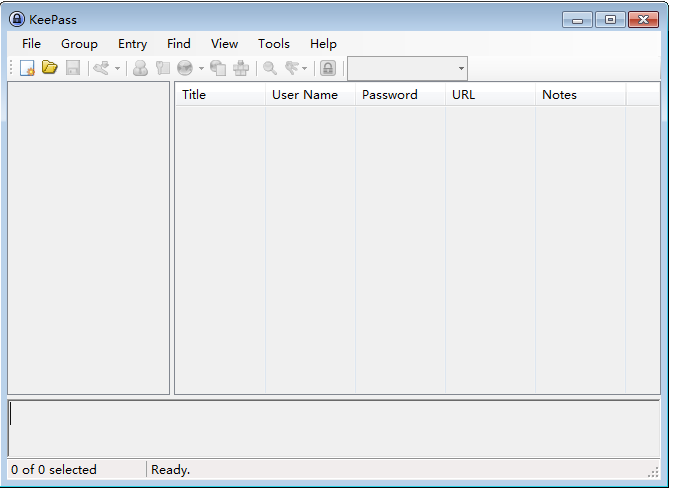Click the Copy URL to clipboard icon
Viewport: 676px width, 488px height.
218,68
